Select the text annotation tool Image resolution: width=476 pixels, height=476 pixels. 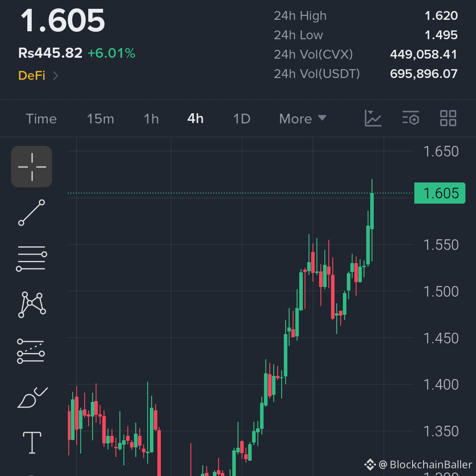pos(32,443)
